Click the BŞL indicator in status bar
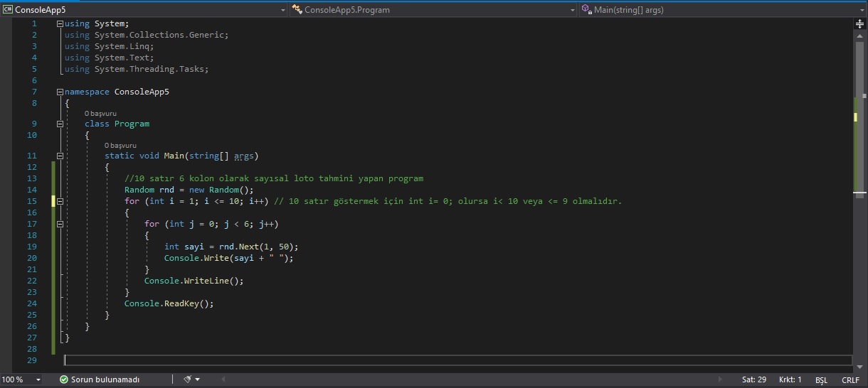 (821, 380)
